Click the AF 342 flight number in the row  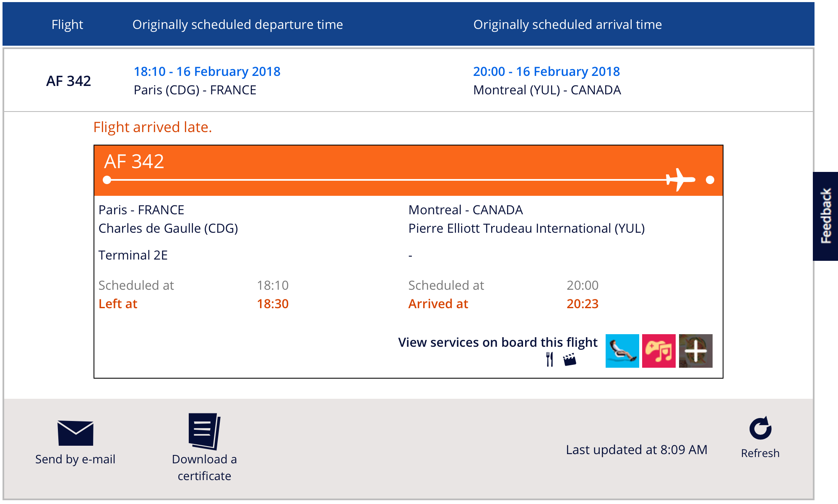[68, 81]
